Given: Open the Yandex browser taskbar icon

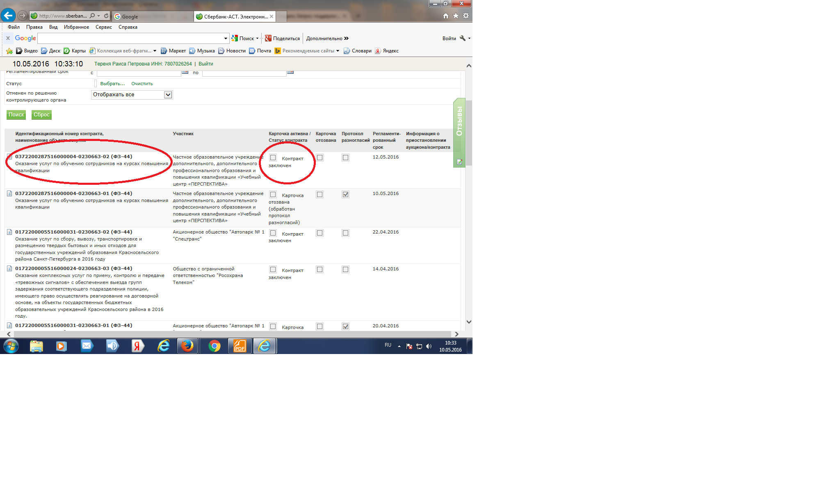Looking at the screenshot, I should 137,346.
